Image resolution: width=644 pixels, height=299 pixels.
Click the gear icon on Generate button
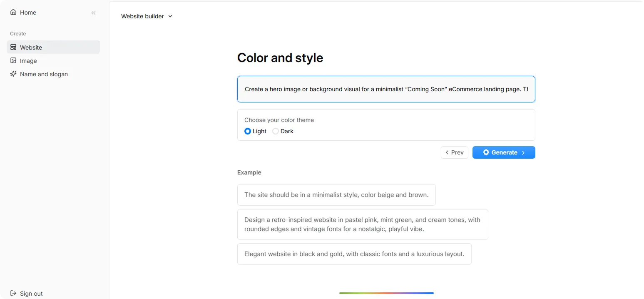(x=486, y=152)
